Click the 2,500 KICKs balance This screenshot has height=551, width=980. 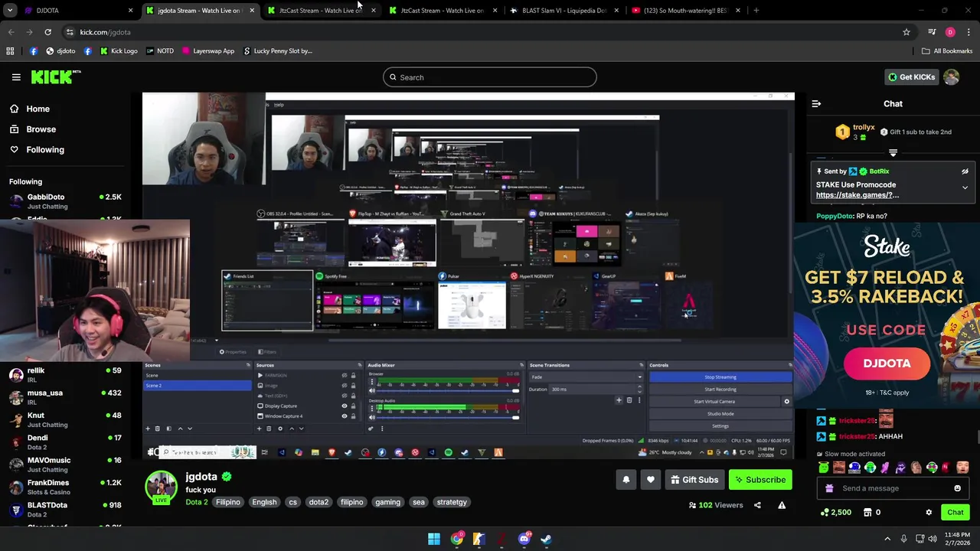pos(836,513)
